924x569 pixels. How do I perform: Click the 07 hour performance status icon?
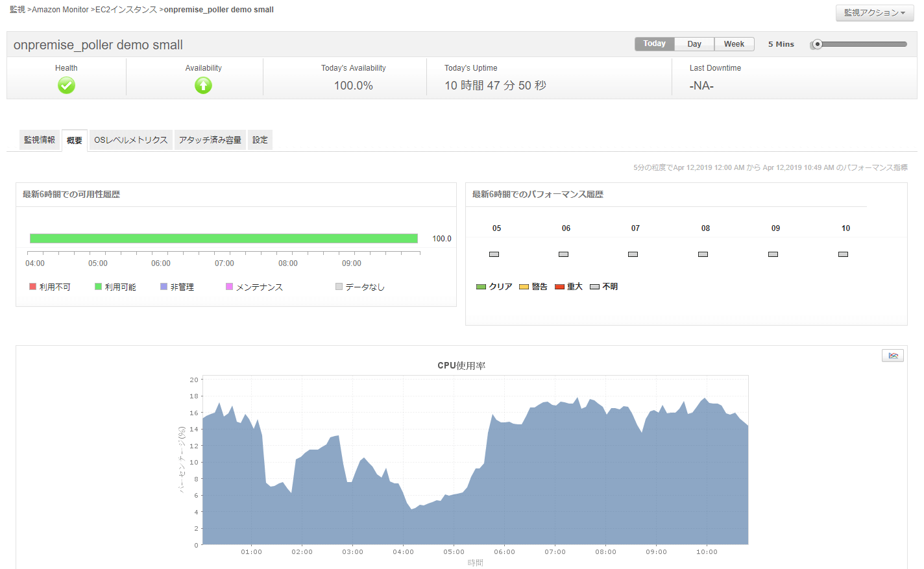click(633, 254)
